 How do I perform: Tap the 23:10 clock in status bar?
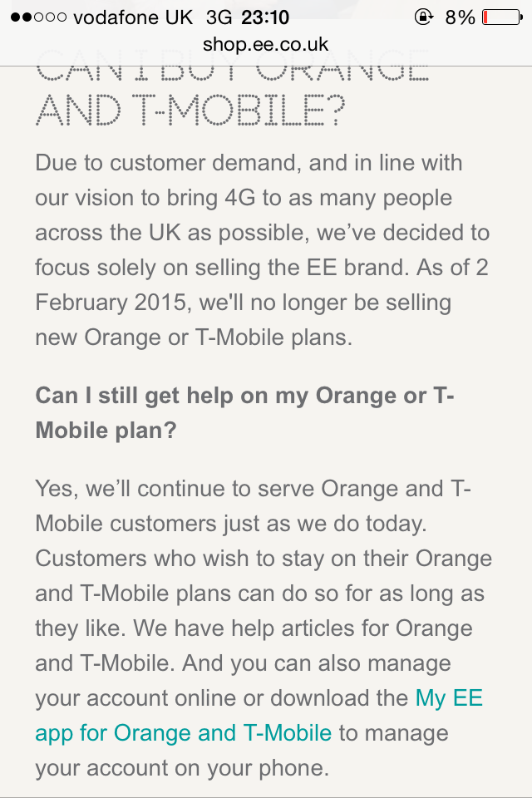265,17
